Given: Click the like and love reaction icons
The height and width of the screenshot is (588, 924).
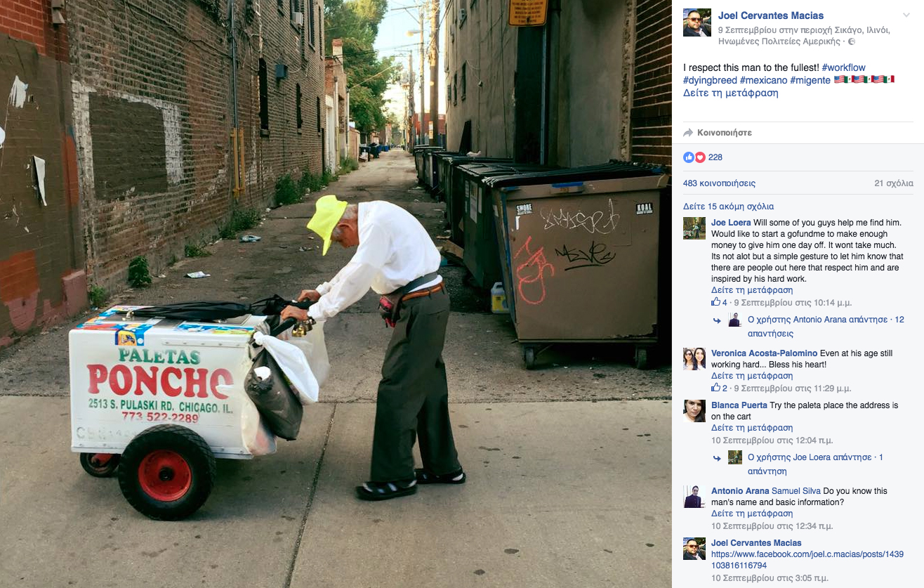Looking at the screenshot, I should click(694, 157).
